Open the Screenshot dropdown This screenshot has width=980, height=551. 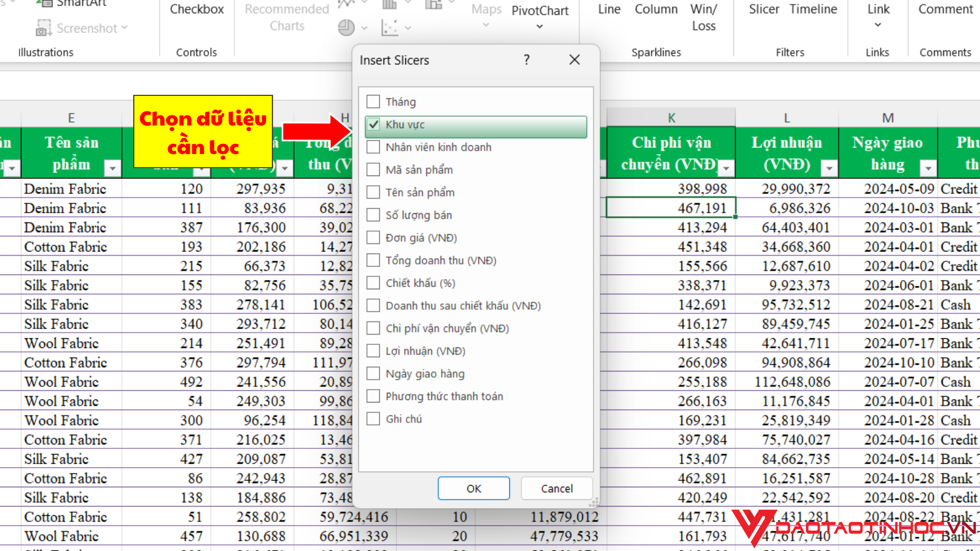(x=124, y=28)
